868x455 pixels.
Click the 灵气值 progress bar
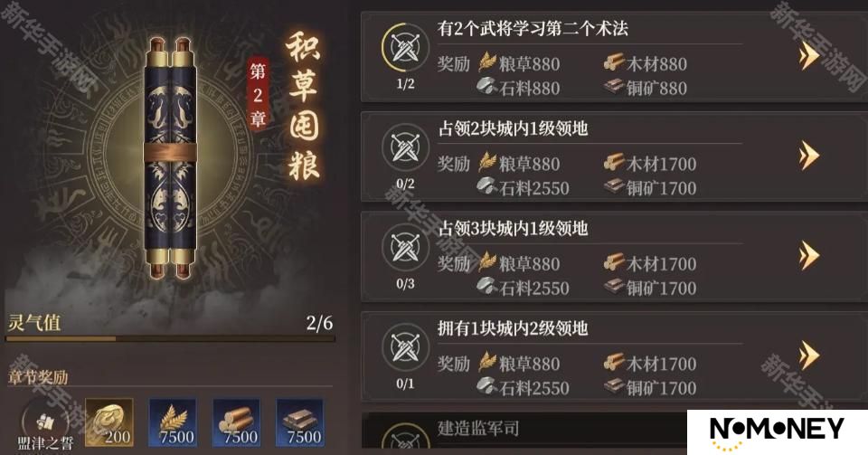point(170,338)
